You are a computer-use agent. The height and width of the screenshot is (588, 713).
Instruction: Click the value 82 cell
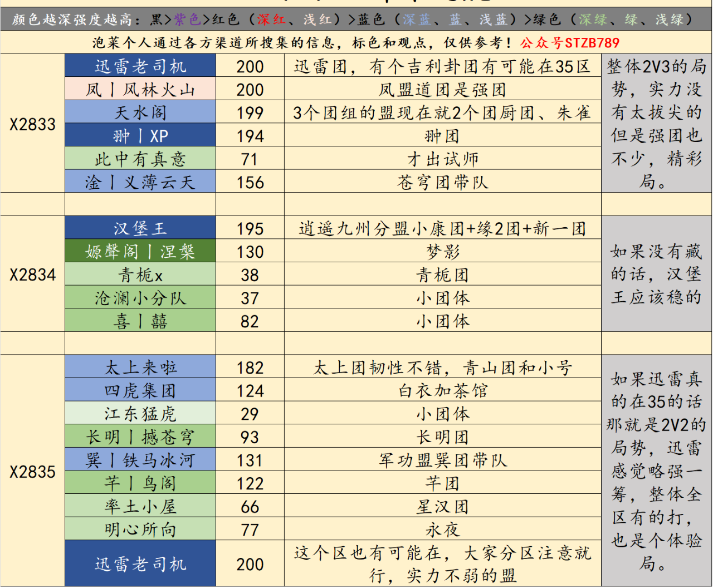pyautogui.click(x=250, y=321)
